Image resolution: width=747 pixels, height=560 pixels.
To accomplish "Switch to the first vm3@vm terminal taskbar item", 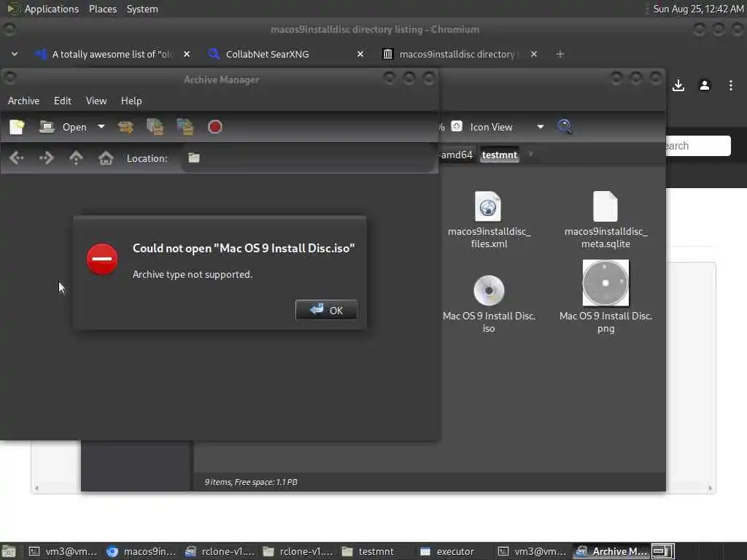I will pos(63,551).
